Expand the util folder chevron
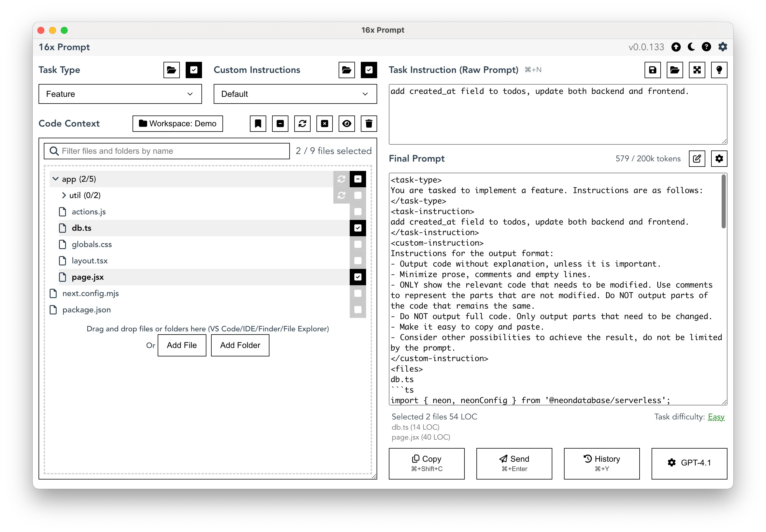The image size is (766, 532). pos(64,195)
